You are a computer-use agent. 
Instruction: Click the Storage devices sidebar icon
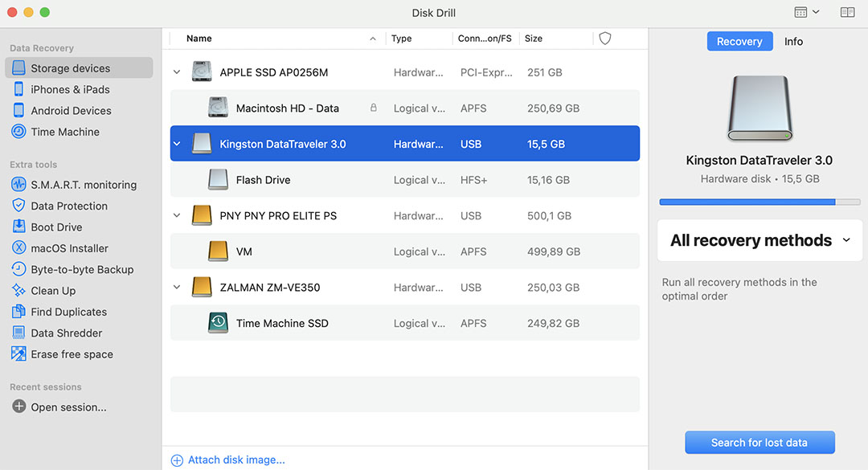[18, 67]
